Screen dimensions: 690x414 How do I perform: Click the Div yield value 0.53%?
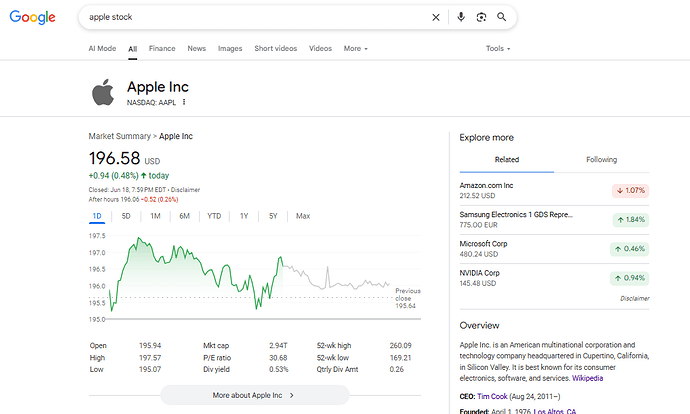click(x=279, y=370)
